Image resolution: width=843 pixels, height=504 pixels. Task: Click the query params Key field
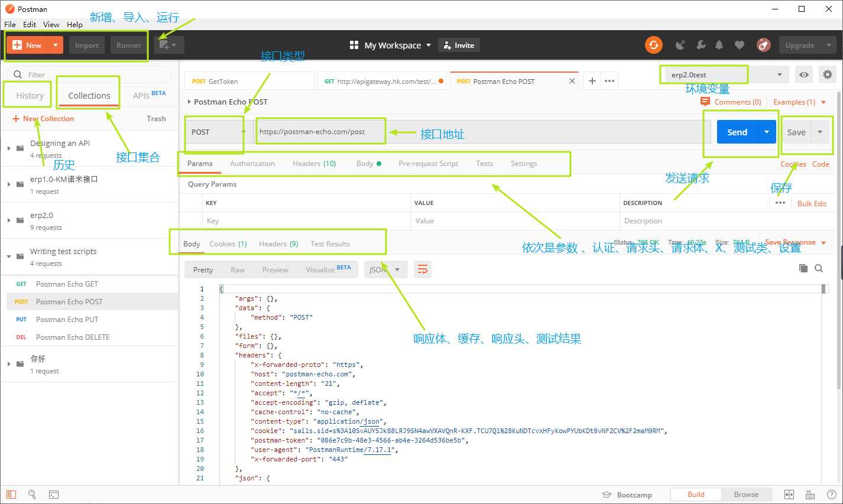[306, 221]
